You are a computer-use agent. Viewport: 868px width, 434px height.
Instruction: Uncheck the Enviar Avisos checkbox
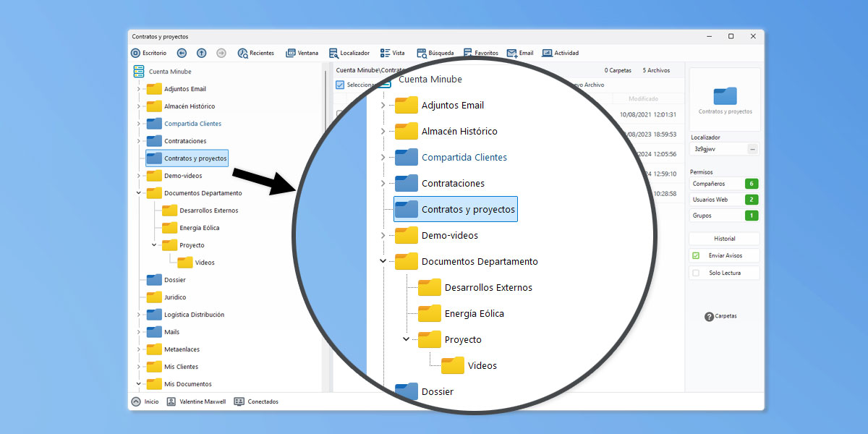pyautogui.click(x=696, y=255)
